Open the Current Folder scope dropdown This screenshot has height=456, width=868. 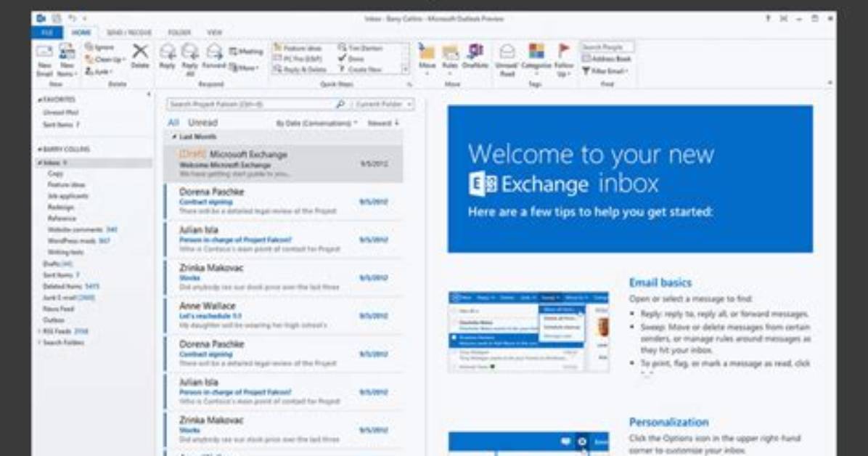(x=382, y=104)
